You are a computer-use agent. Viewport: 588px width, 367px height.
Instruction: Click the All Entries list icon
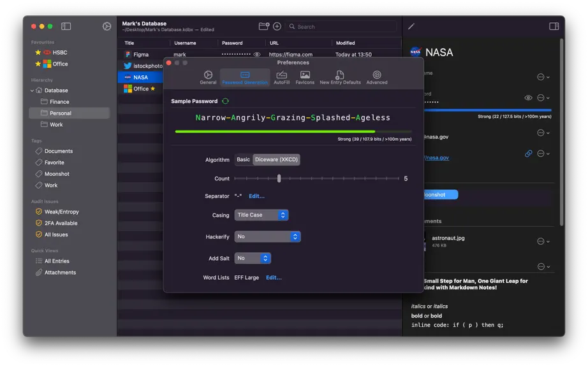(x=39, y=261)
